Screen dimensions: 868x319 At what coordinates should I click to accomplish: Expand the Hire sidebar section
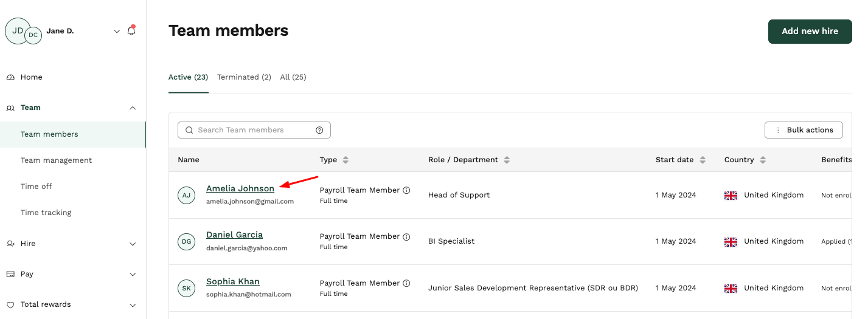133,244
